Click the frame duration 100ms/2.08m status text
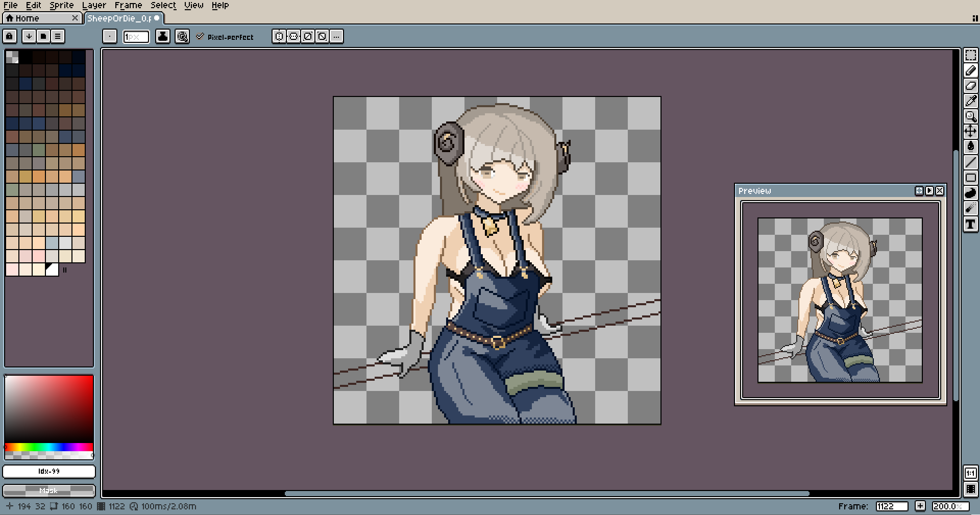 (168, 506)
